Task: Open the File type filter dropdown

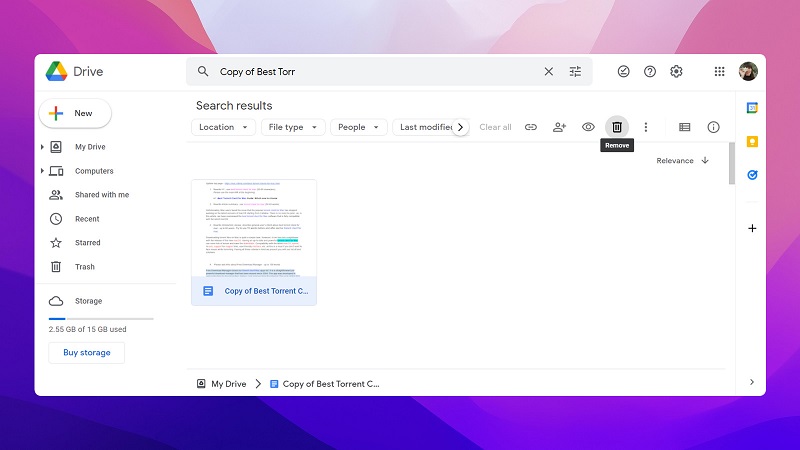Action: (293, 127)
